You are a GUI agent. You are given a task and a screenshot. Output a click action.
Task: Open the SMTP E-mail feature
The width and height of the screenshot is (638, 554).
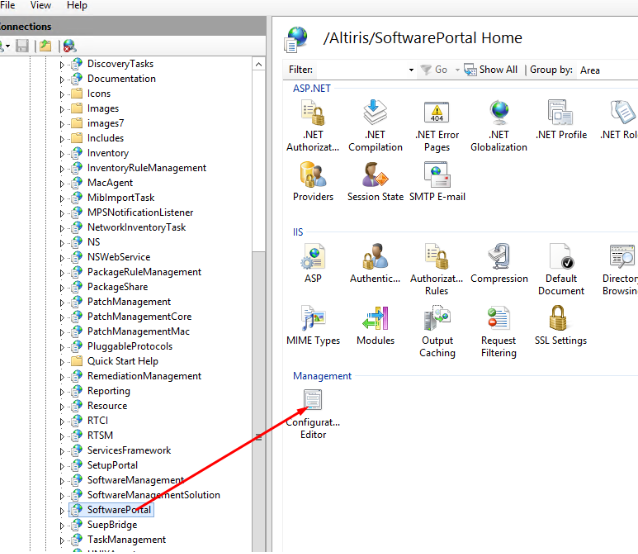point(437,176)
